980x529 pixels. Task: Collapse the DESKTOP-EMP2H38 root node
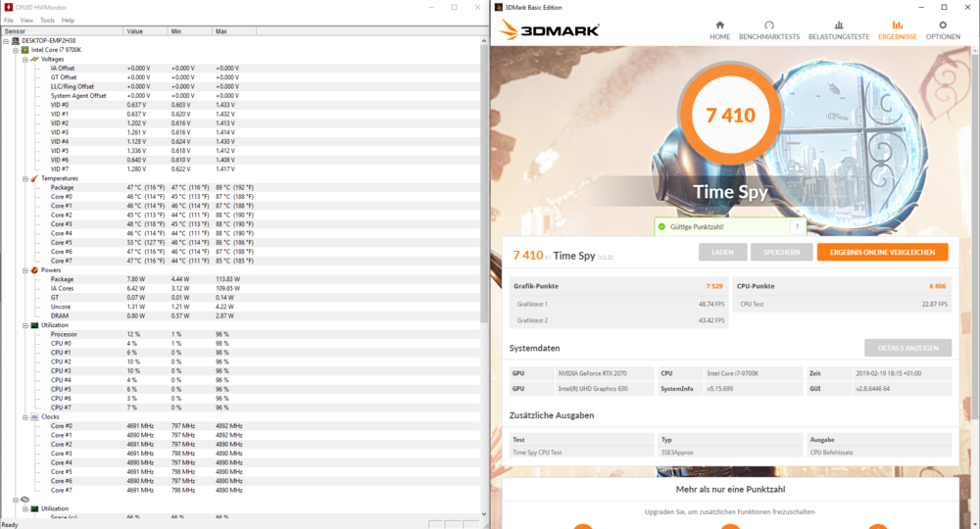pyautogui.click(x=7, y=40)
